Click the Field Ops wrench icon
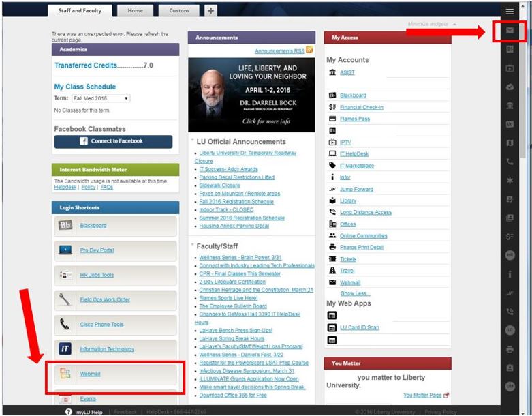This screenshot has height=416, width=532. [65, 299]
